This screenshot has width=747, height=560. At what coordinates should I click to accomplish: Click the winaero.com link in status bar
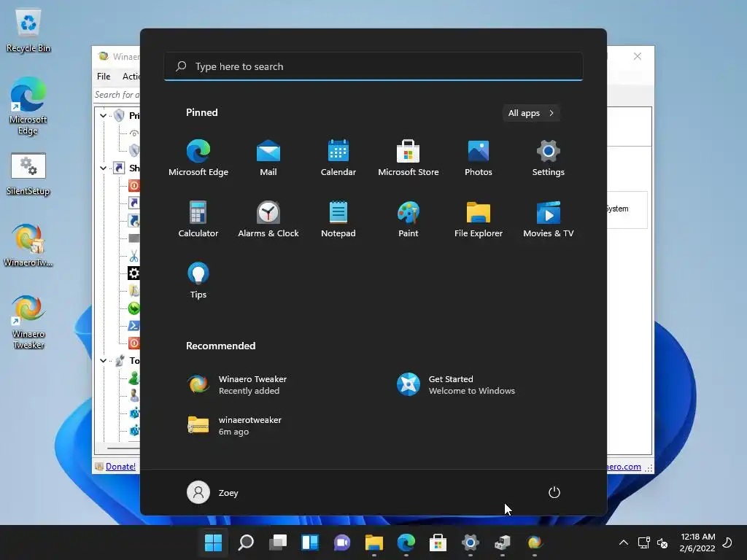[624, 467]
